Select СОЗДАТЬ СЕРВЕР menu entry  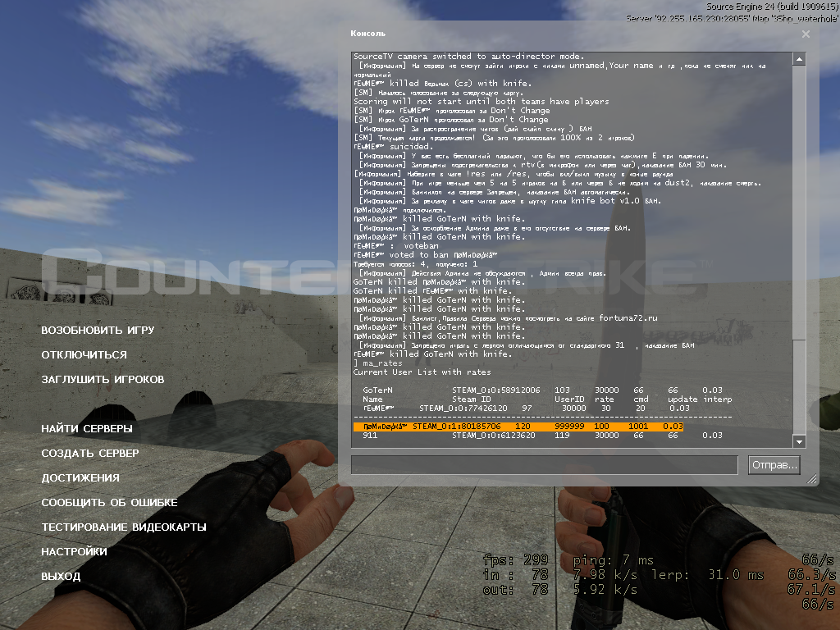pos(90,453)
